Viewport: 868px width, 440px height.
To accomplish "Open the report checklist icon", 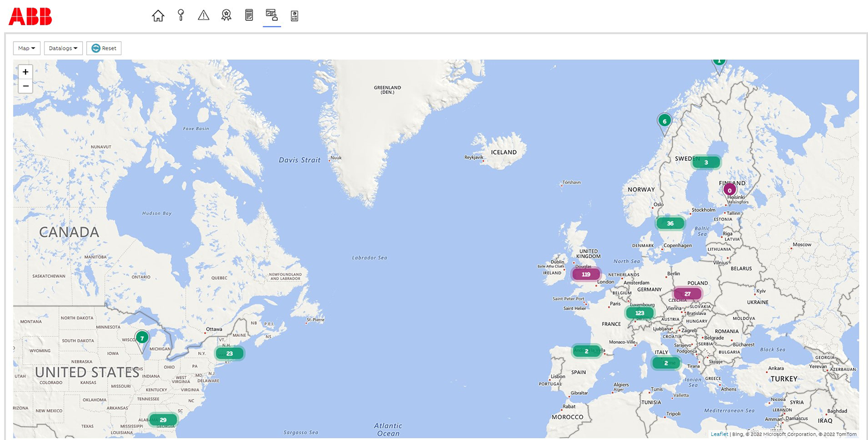I will 295,16.
